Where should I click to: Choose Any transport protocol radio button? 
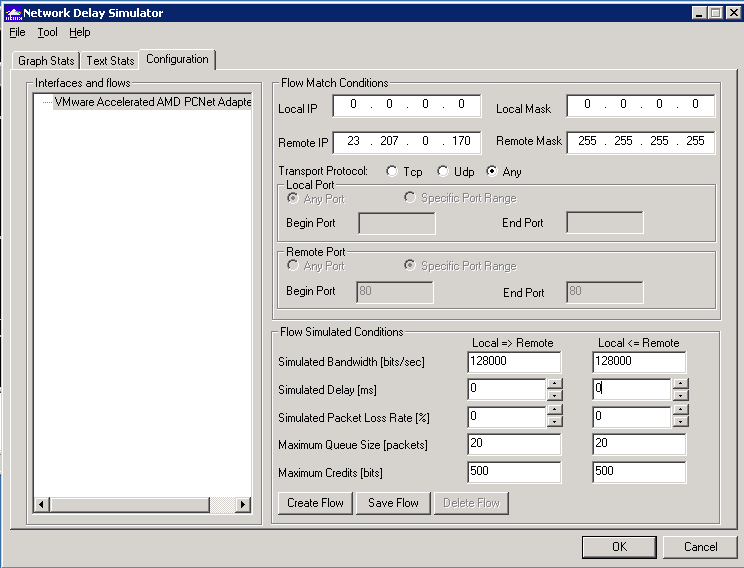(x=491, y=172)
